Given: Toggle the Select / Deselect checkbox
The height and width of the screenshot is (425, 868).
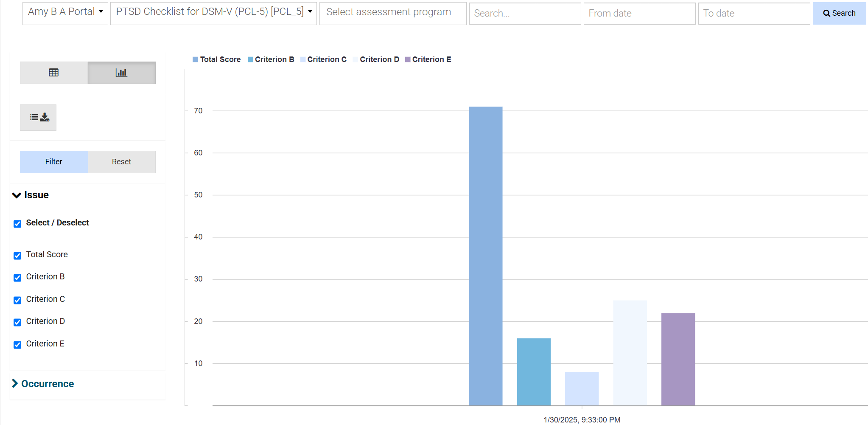Looking at the screenshot, I should (17, 224).
